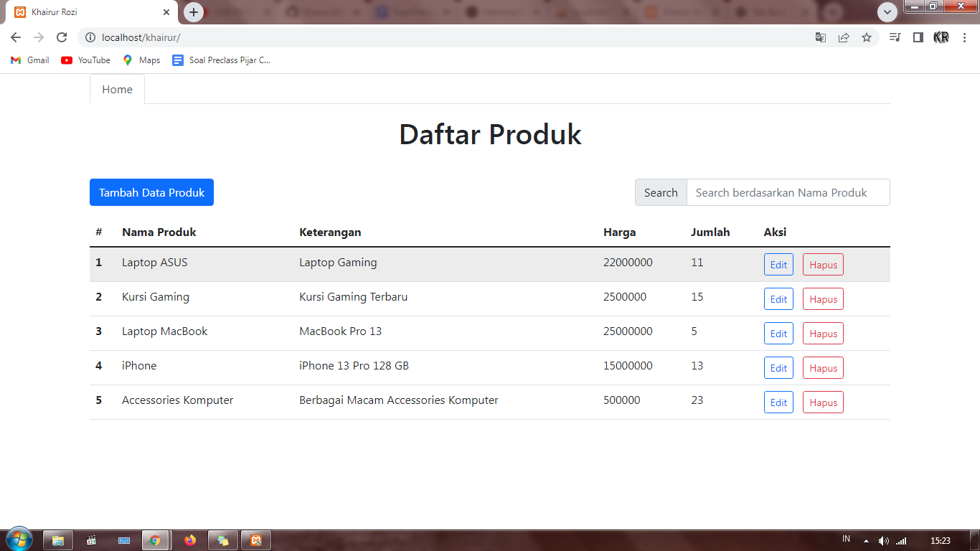
Task: Click the Tambah Data Produk button
Action: click(151, 192)
